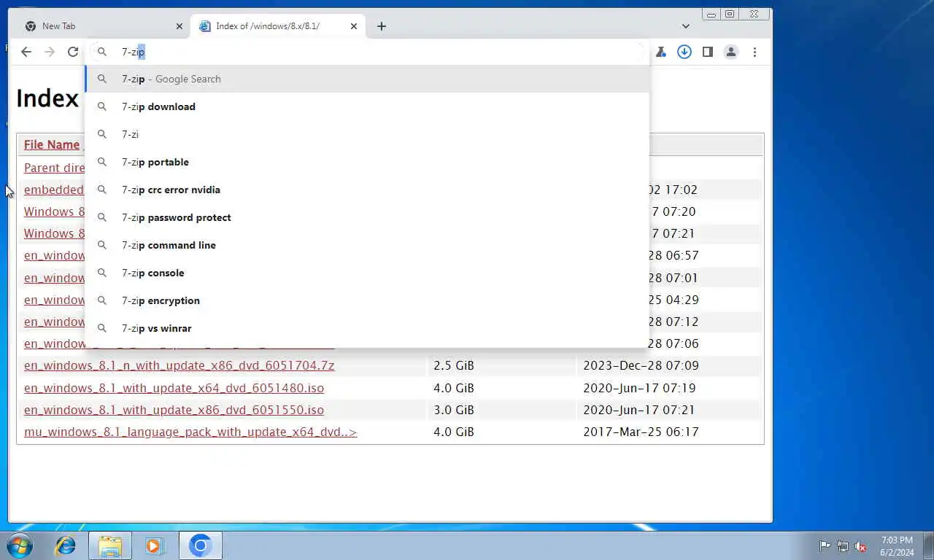Screen dimensions: 934x560
Task: Open the Chrome profile avatar
Action: 730,52
